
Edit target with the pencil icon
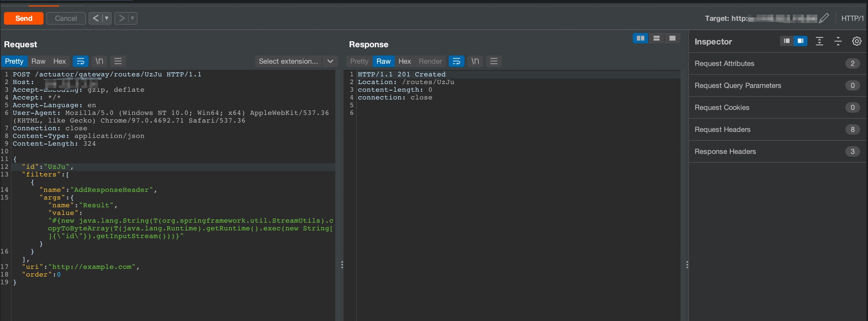pyautogui.click(x=824, y=18)
